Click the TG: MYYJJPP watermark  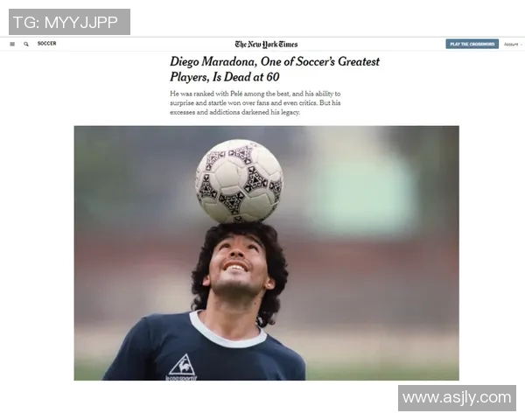[x=69, y=22]
